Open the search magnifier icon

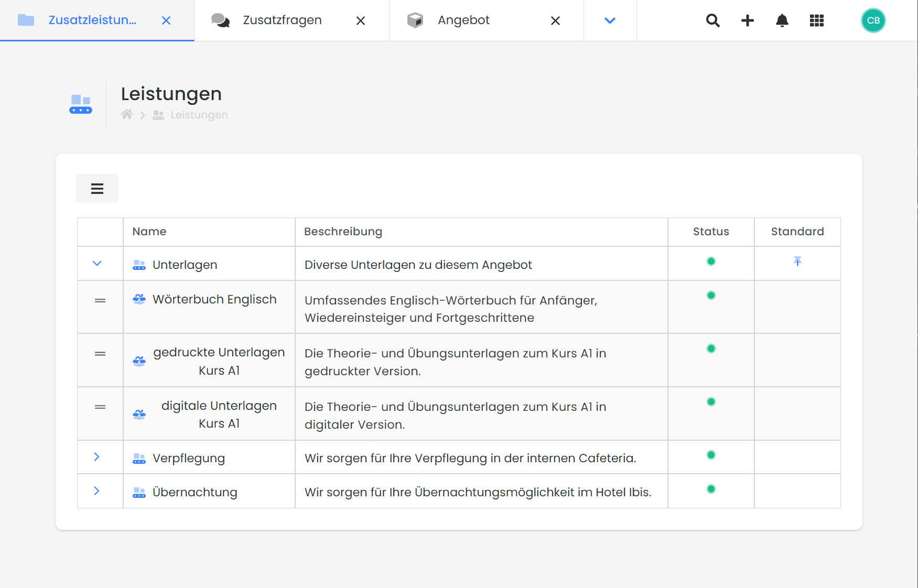tap(712, 20)
